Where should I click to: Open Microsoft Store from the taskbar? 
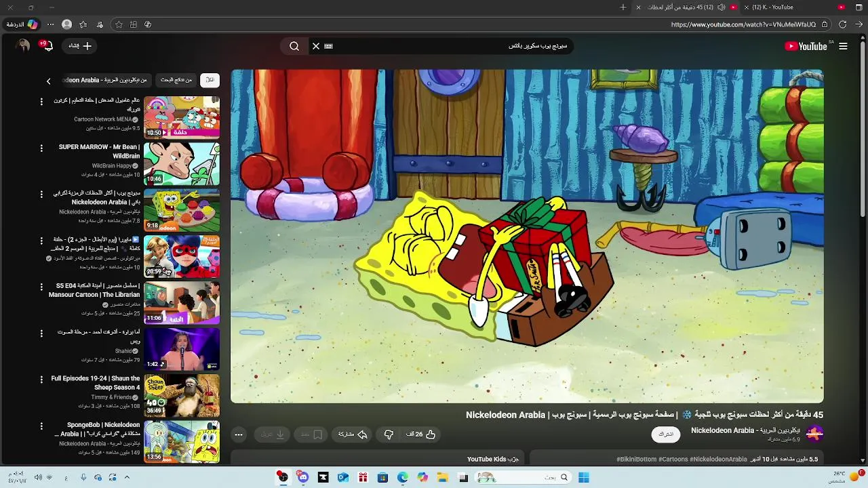383,477
